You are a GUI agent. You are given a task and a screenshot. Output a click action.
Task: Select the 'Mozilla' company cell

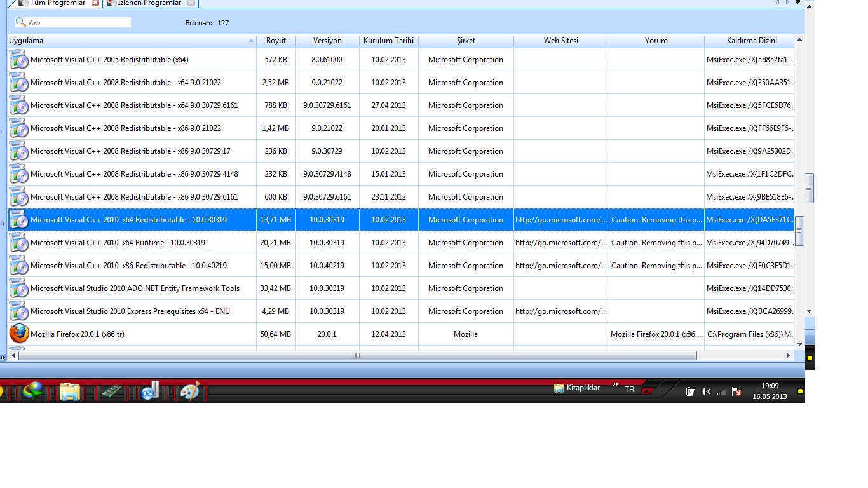(466, 334)
